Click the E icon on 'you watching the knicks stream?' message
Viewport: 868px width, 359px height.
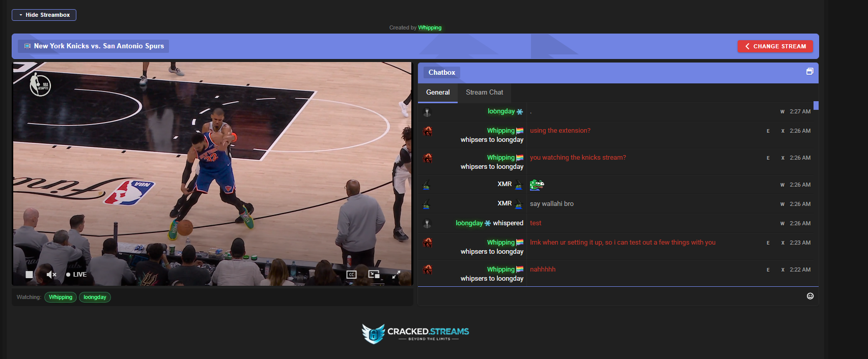tap(768, 158)
